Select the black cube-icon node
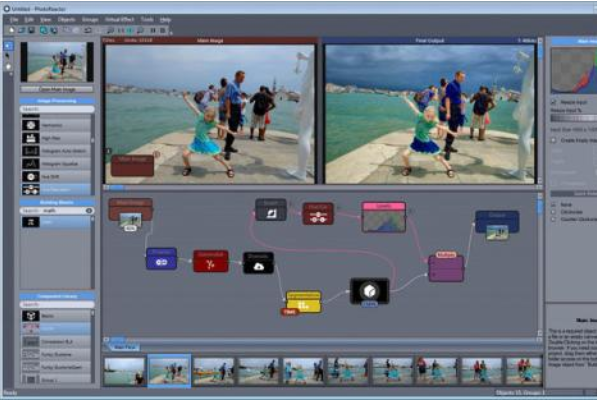This screenshot has height=400, width=597. click(x=369, y=291)
